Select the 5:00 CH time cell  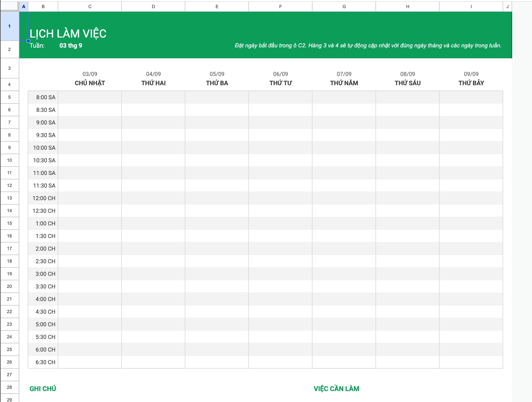pos(43,324)
